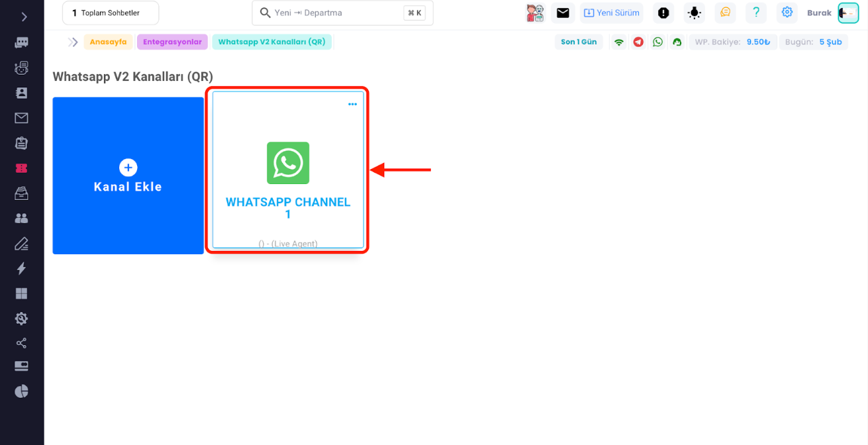Click the Yeni Sürüm button

611,13
